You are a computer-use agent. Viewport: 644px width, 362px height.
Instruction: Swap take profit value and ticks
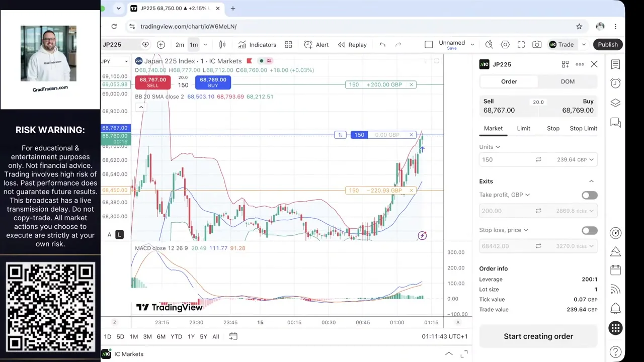[x=538, y=211]
